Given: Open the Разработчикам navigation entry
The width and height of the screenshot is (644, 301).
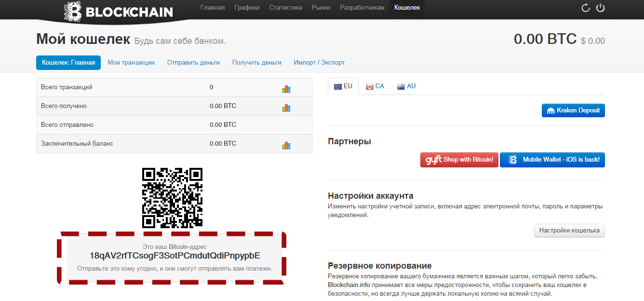Looking at the screenshot, I should coord(362,8).
